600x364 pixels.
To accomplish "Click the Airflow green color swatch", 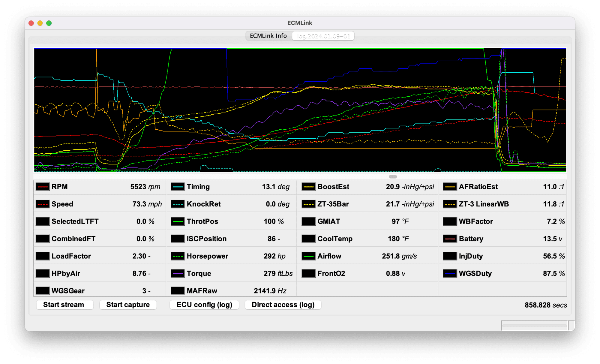I will click(308, 256).
